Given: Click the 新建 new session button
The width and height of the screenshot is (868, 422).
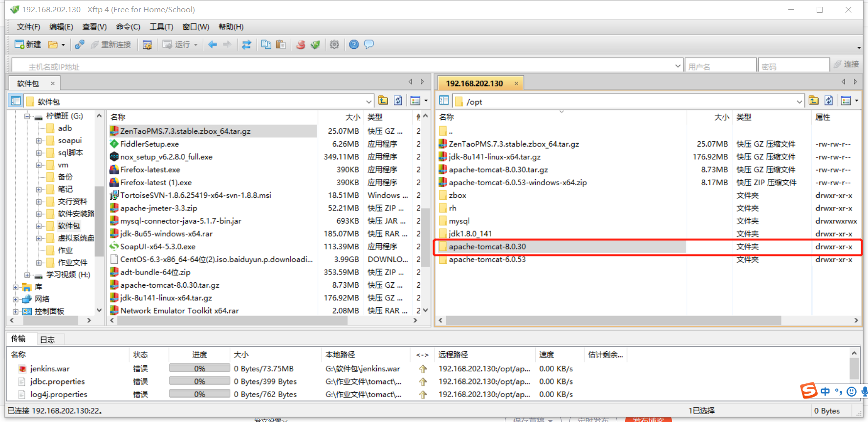Looking at the screenshot, I should pos(28,44).
